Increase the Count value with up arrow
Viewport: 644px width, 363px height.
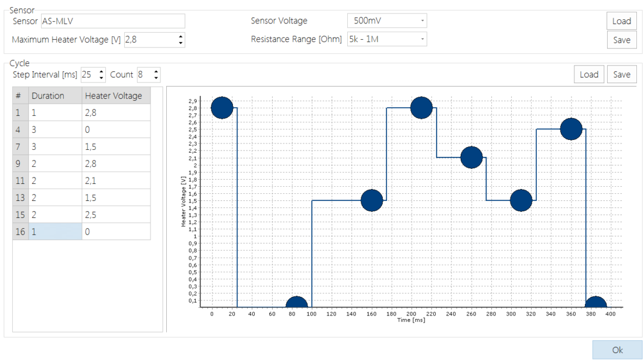(156, 71)
